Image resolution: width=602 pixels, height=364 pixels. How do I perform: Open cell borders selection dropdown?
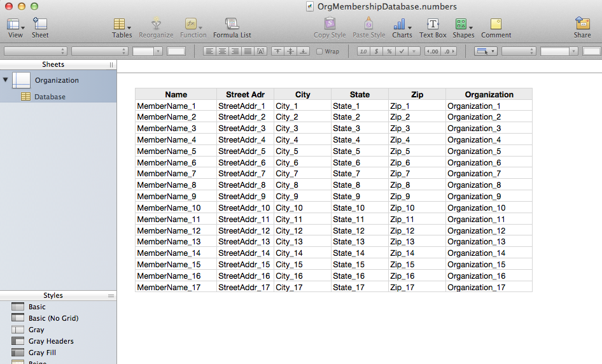pos(486,51)
